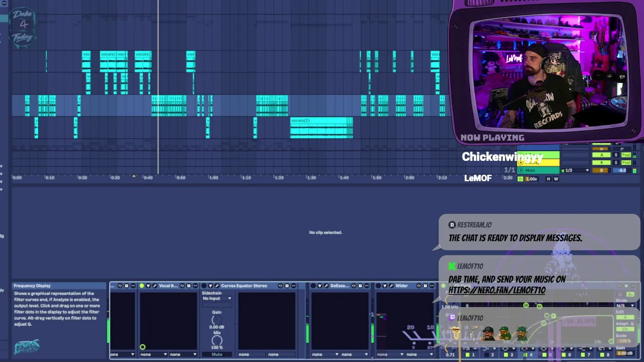Click hot-swap icon on the leftmost device
The height and width of the screenshot is (362, 644).
click(x=120, y=286)
